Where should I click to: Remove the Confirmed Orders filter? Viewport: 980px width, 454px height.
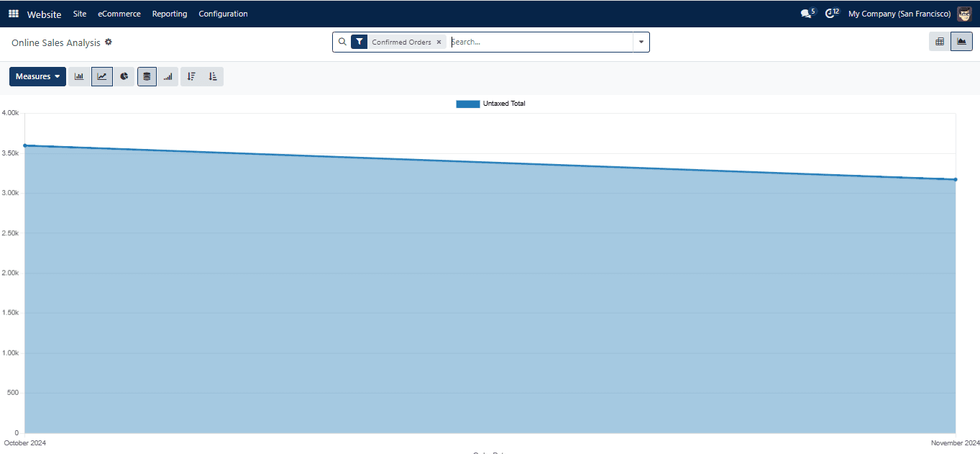tap(439, 42)
